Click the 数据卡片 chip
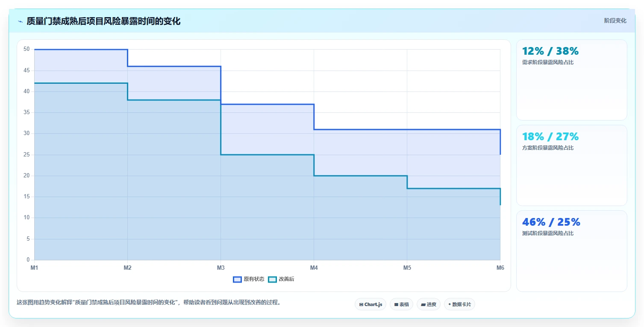This screenshot has width=644, height=327. 459,304
